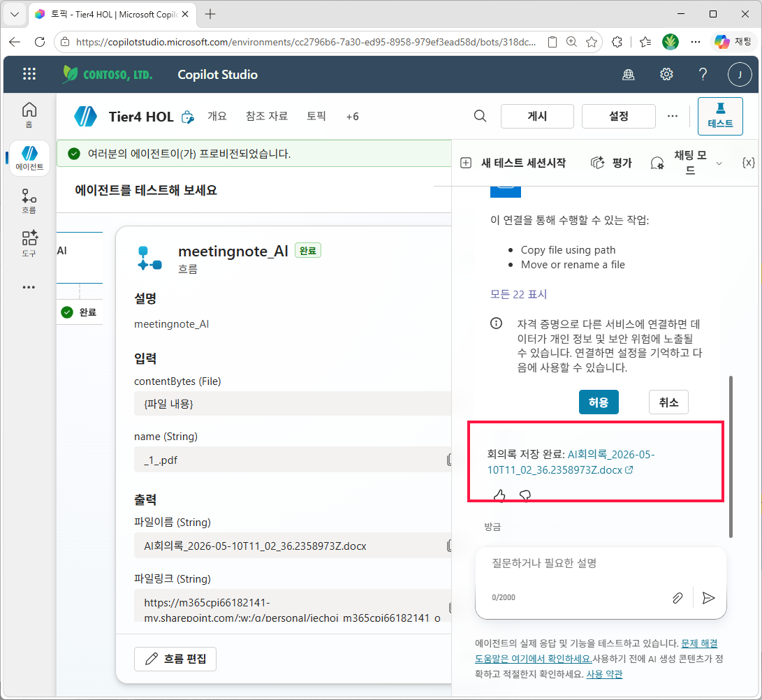Click the browser back arrow
Screen dimensions: 762x700
pyautogui.click(x=15, y=43)
